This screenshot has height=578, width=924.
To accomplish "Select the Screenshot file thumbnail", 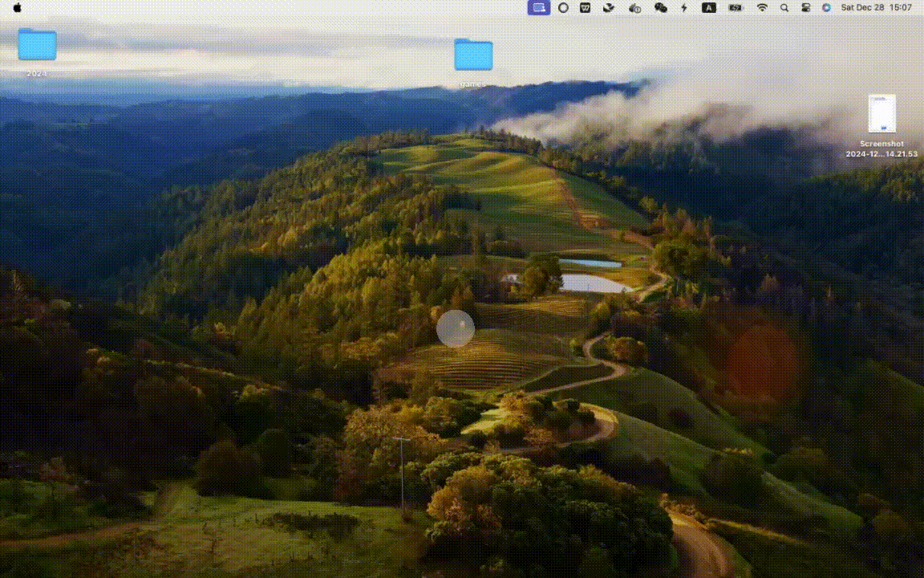I will click(x=881, y=114).
